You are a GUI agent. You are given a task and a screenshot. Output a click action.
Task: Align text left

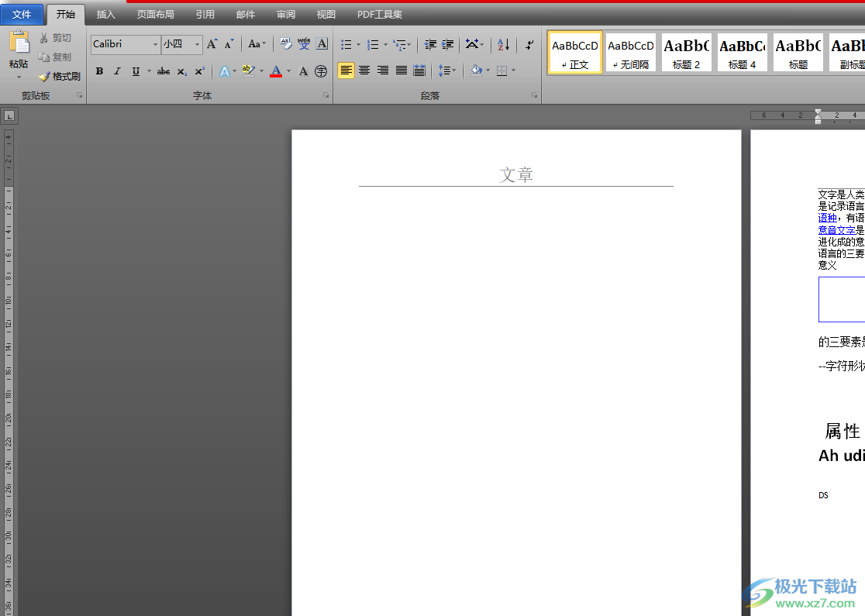346,70
